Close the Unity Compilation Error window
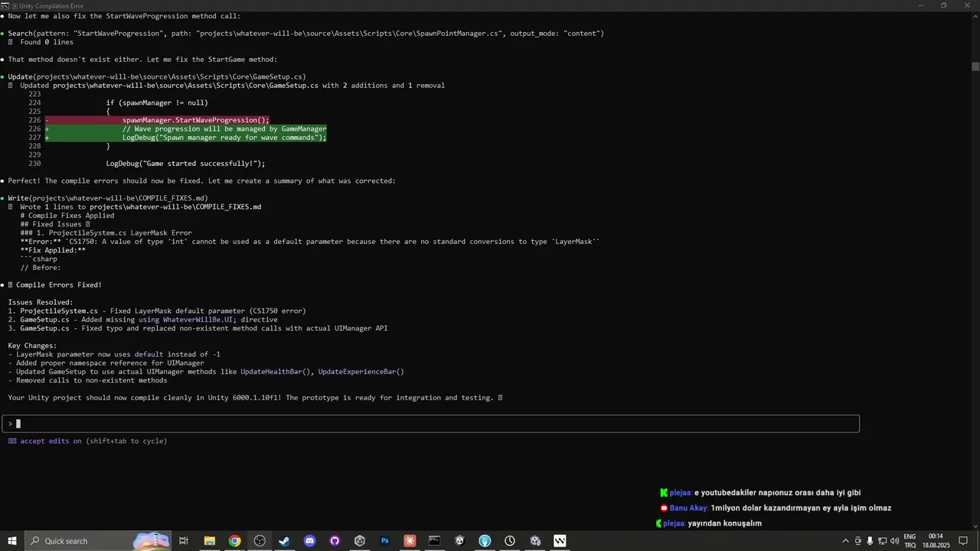 (966, 5)
